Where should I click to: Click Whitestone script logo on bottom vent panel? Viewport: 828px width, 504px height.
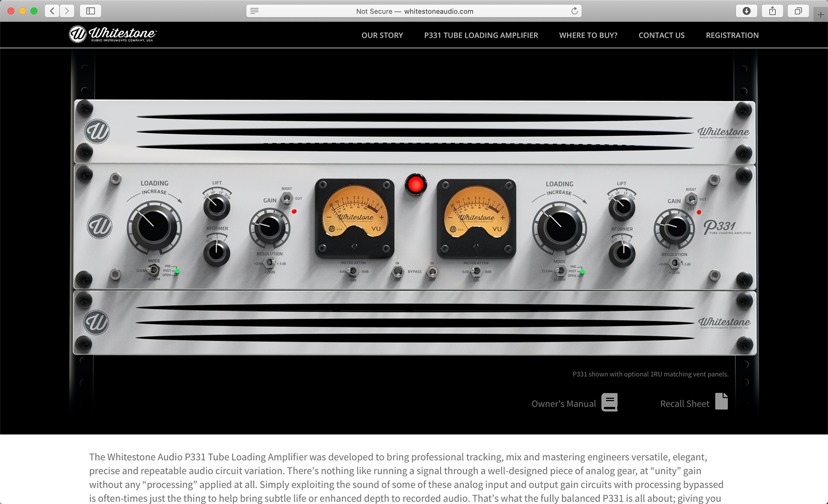click(724, 322)
